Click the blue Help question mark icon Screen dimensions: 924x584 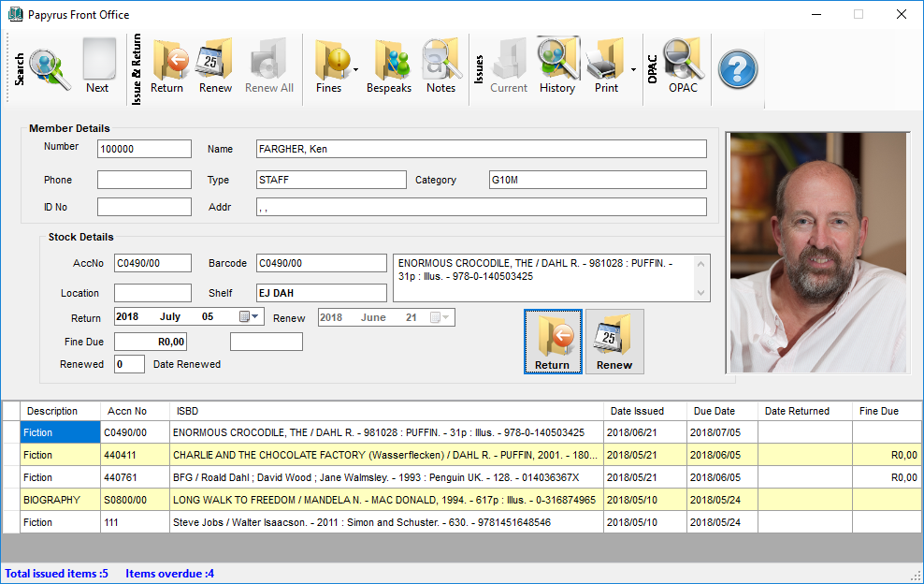click(x=738, y=68)
